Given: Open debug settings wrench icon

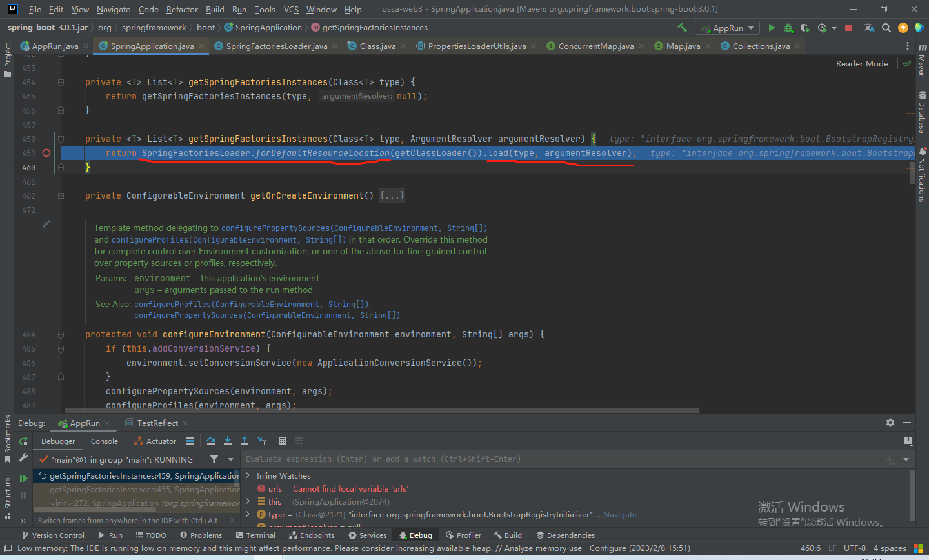Looking at the screenshot, I should [23, 457].
